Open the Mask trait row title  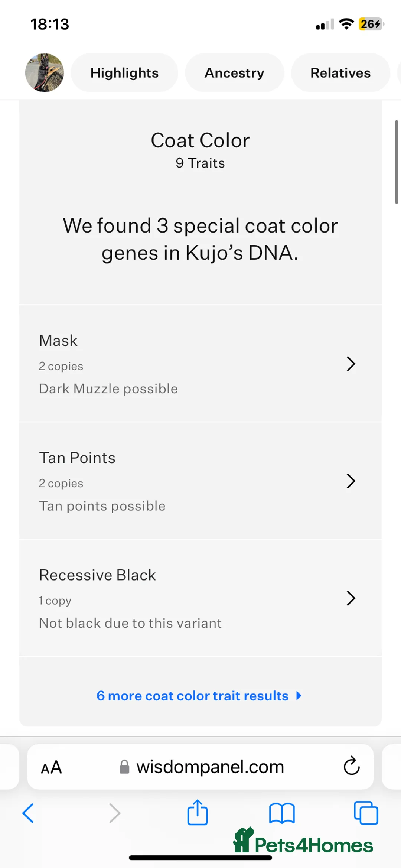[58, 341]
